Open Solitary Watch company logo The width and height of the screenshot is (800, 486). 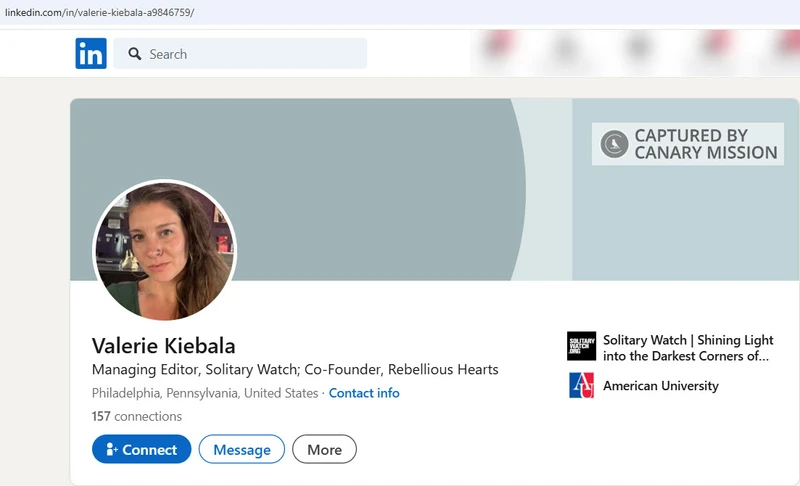coord(582,346)
